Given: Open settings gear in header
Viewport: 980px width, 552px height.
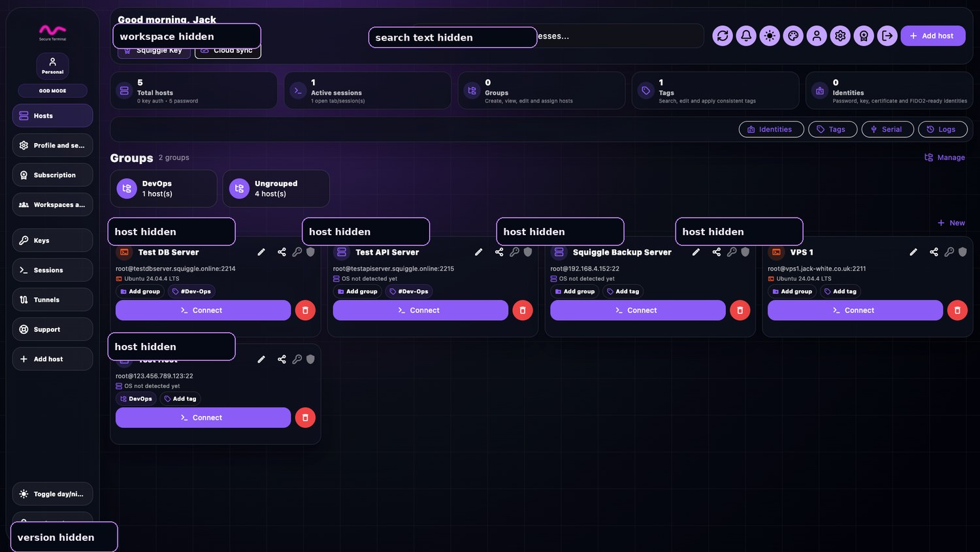Looking at the screenshot, I should (840, 36).
